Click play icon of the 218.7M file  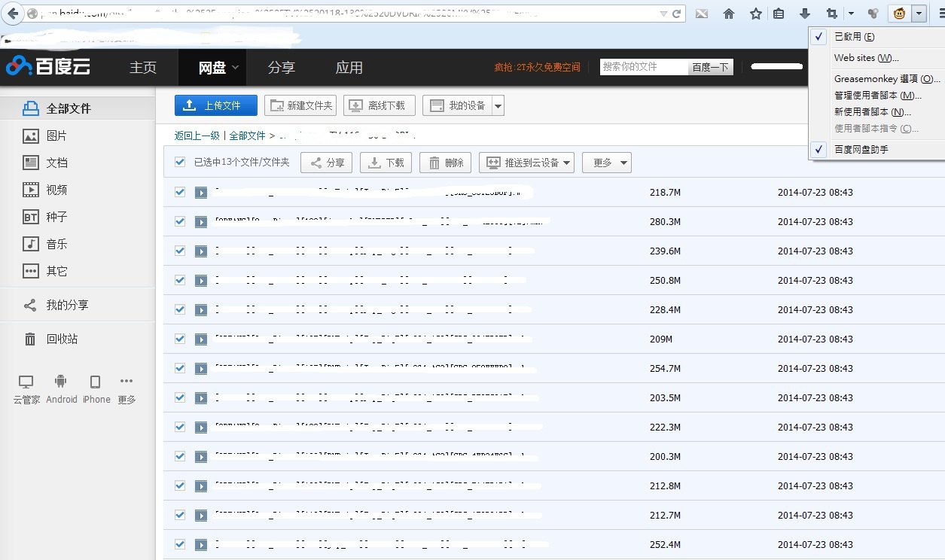(x=201, y=193)
